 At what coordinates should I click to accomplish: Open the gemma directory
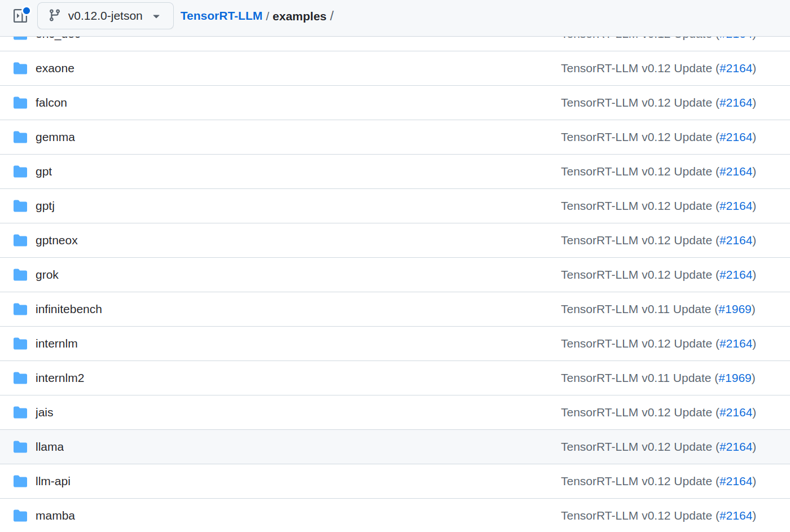[x=55, y=137]
